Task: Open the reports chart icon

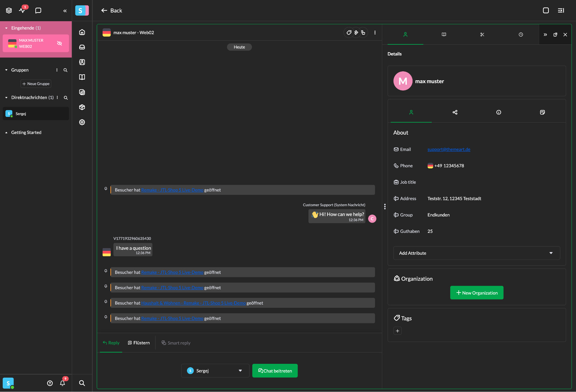Action: click(x=82, y=92)
